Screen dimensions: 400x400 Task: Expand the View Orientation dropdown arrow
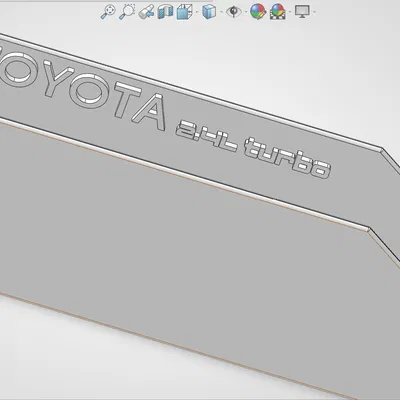tap(197, 13)
